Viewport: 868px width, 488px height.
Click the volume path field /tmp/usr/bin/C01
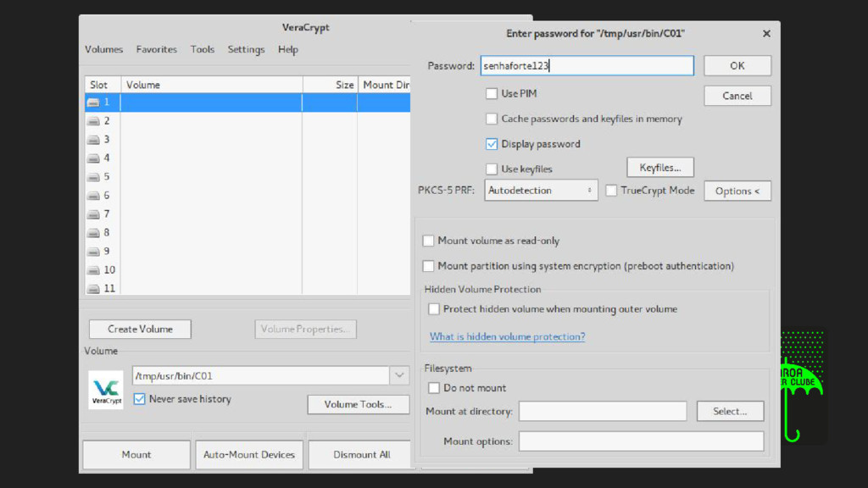click(261, 375)
